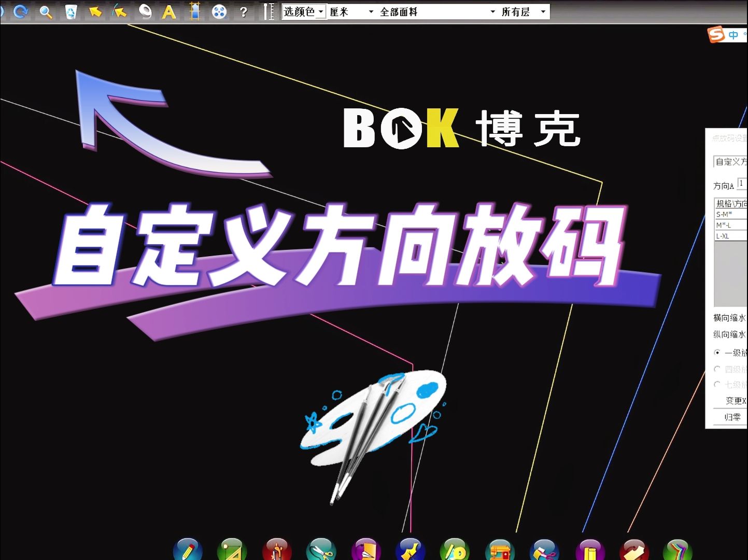Image resolution: width=748 pixels, height=560 pixels.
Task: Open the 选颜色 color dropdown
Action: click(304, 11)
